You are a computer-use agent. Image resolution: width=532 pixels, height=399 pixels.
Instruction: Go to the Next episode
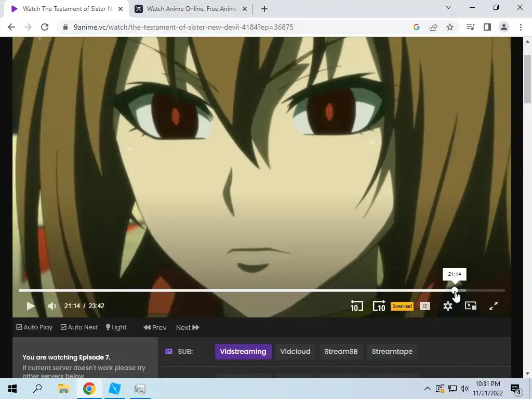tap(188, 327)
